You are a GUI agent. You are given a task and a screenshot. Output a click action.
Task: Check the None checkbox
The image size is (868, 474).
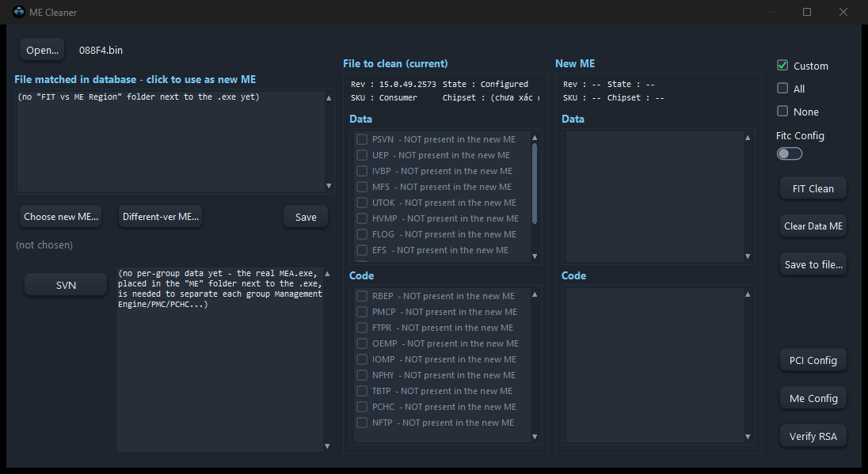pos(782,111)
